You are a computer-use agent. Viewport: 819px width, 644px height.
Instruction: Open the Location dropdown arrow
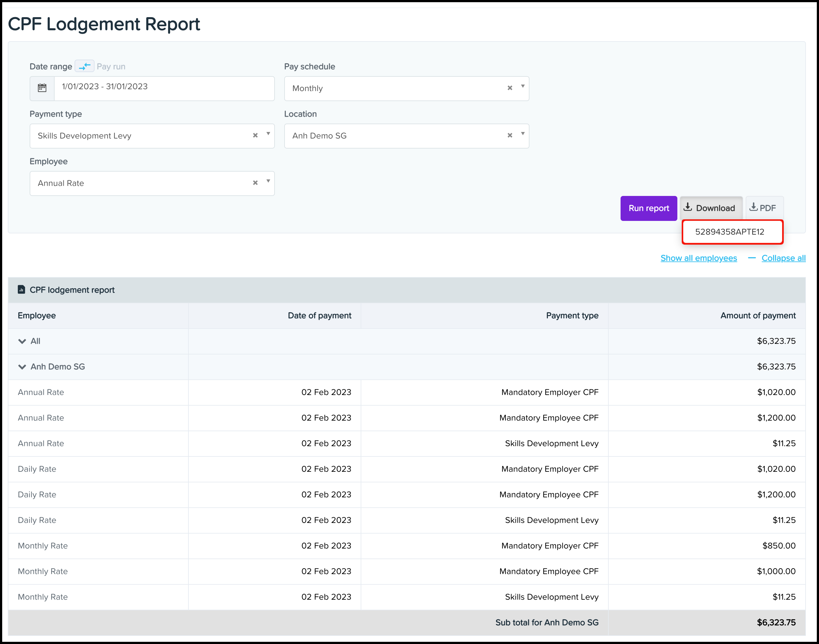coord(523,134)
